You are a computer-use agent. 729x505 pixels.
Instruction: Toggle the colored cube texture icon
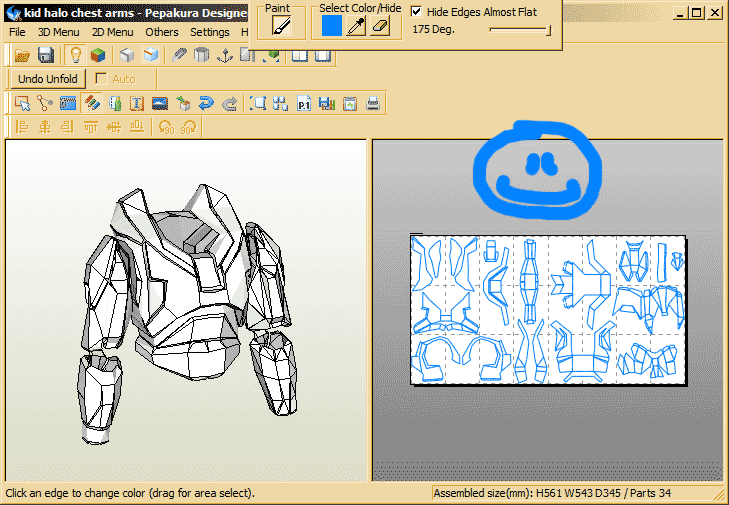(98, 55)
